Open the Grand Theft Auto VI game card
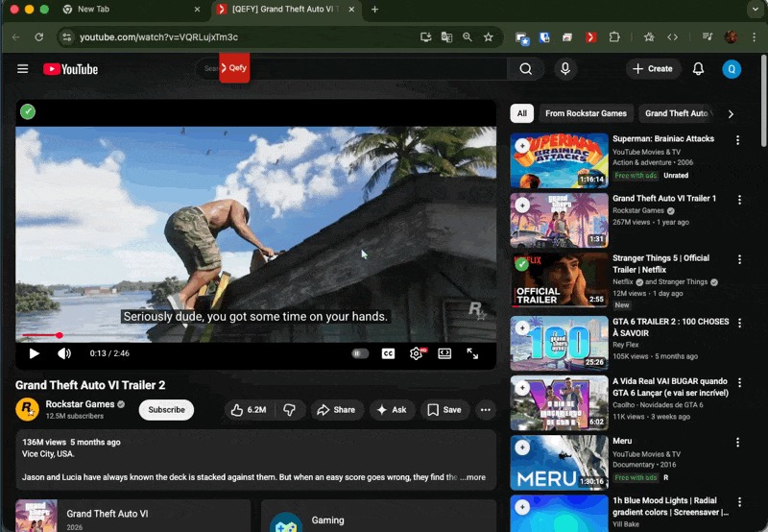The width and height of the screenshot is (768, 532). tap(132, 516)
